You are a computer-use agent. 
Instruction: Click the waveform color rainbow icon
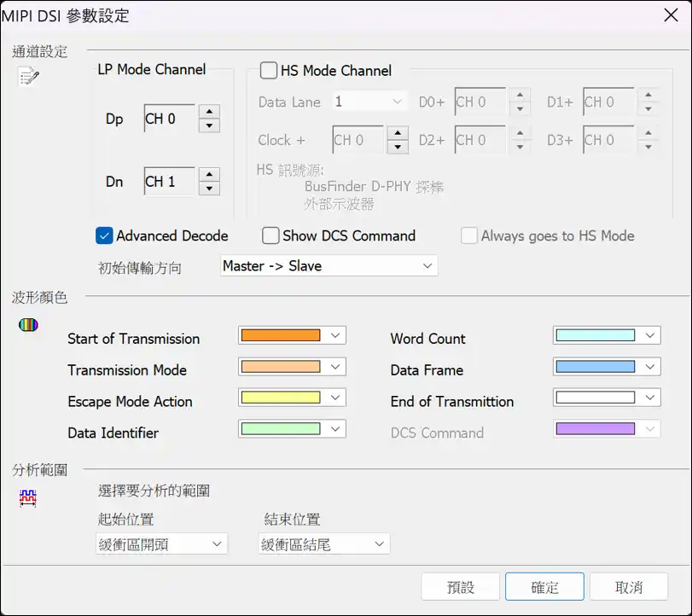coord(28,325)
